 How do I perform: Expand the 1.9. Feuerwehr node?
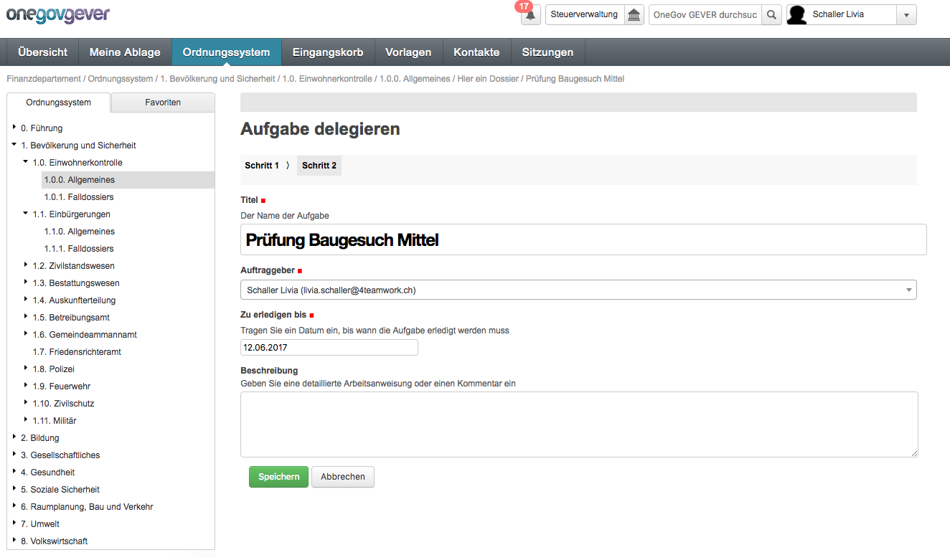tap(26, 386)
